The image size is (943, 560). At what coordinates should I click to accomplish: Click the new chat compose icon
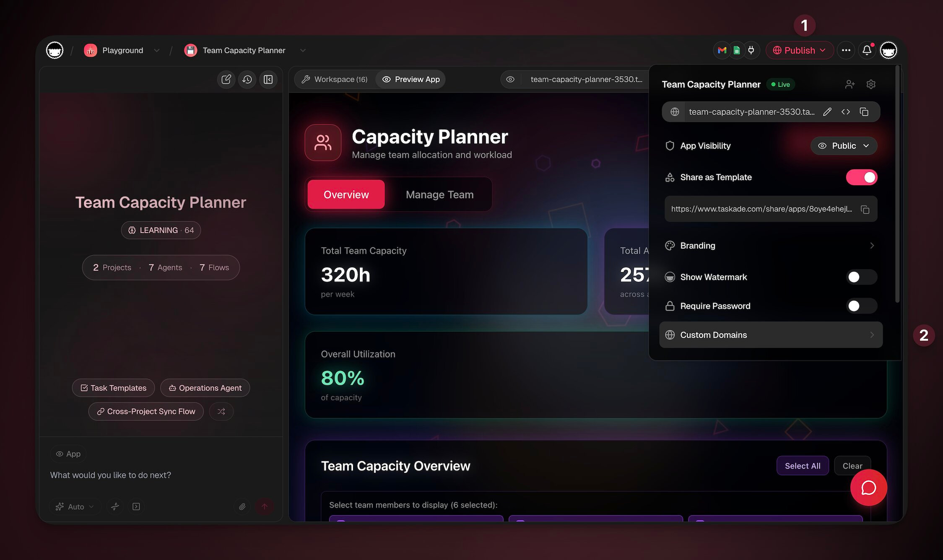click(x=226, y=80)
